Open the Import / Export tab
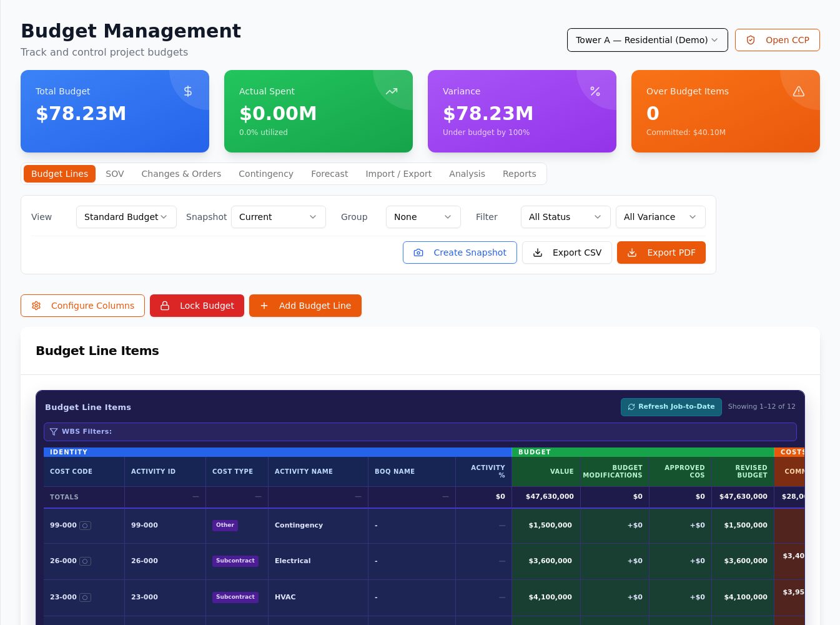The width and height of the screenshot is (840, 625). pos(398,174)
